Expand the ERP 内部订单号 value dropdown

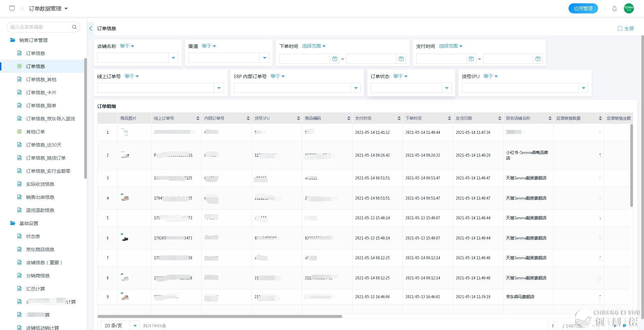point(356,88)
